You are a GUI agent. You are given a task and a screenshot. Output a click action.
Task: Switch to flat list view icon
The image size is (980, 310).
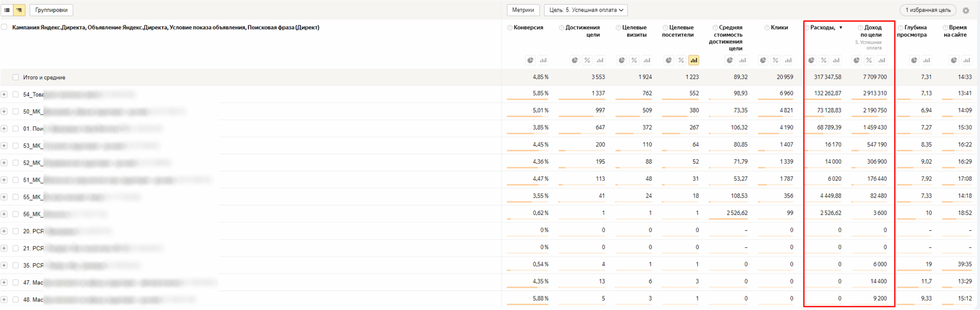pos(7,10)
